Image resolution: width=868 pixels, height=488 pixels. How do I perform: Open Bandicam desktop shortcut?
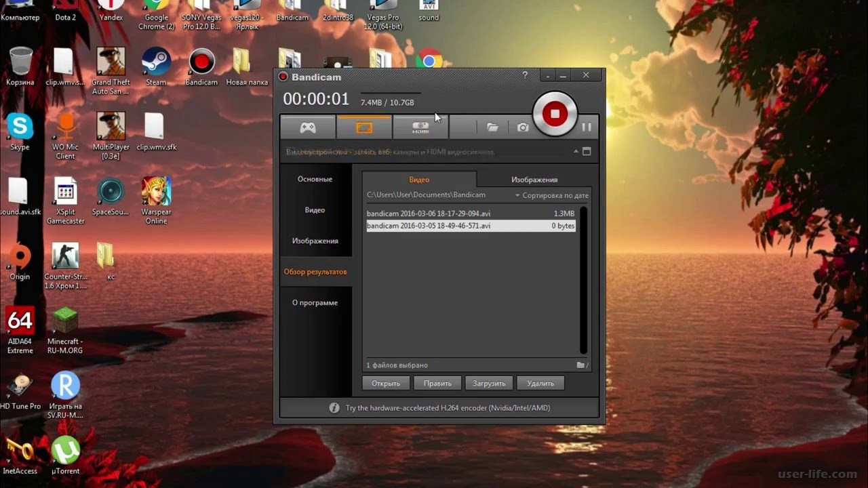(x=201, y=66)
